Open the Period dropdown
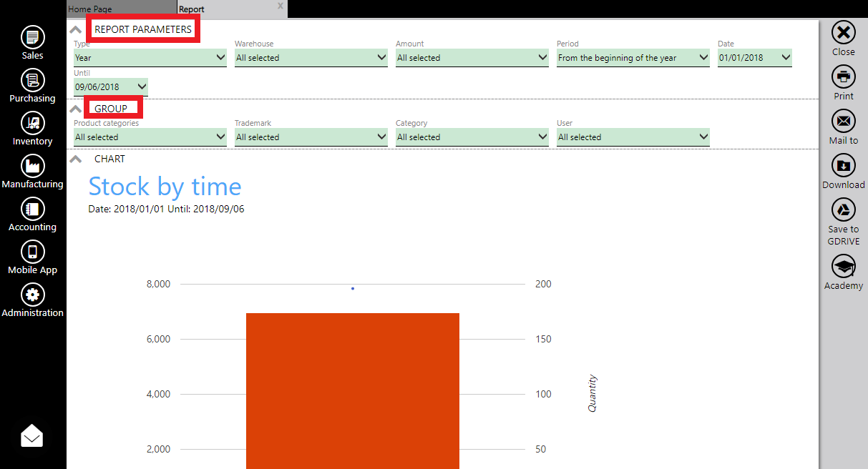 tap(633, 58)
